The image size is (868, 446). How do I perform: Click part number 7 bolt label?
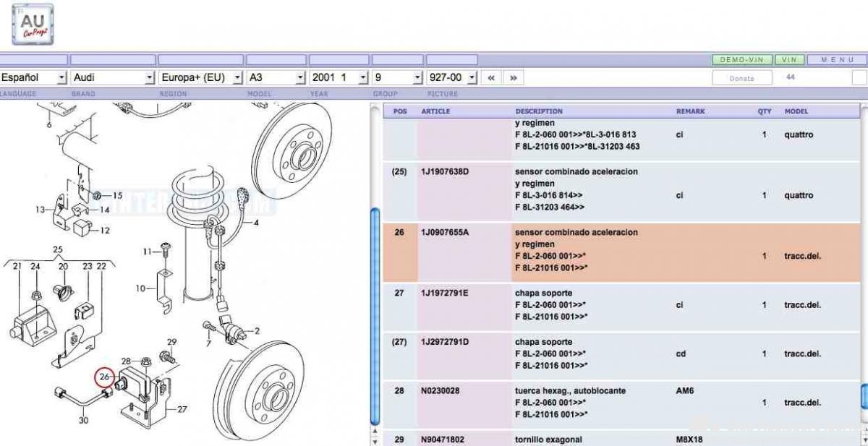pos(208,343)
